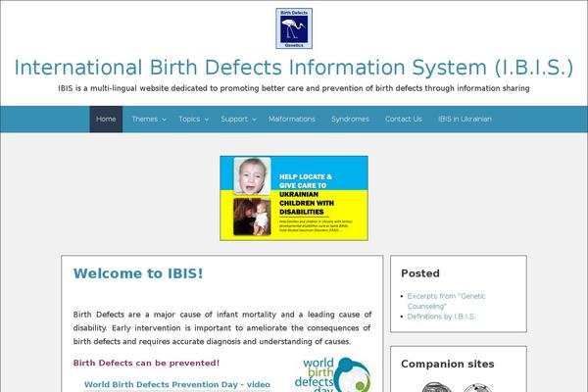Select the Home menu item
The width and height of the screenshot is (588, 392).
tap(106, 119)
